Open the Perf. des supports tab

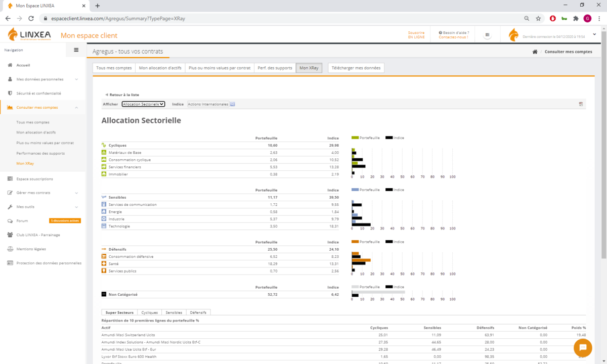[x=275, y=68]
